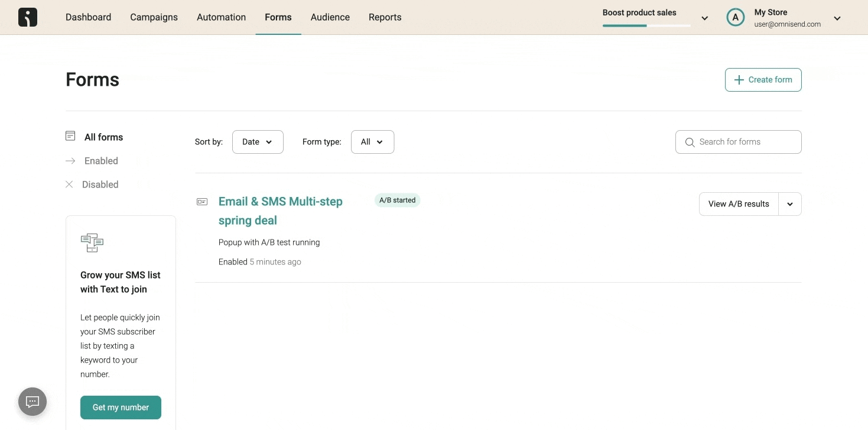Click the list icon next to All forms
The width and height of the screenshot is (868, 430).
(x=70, y=136)
